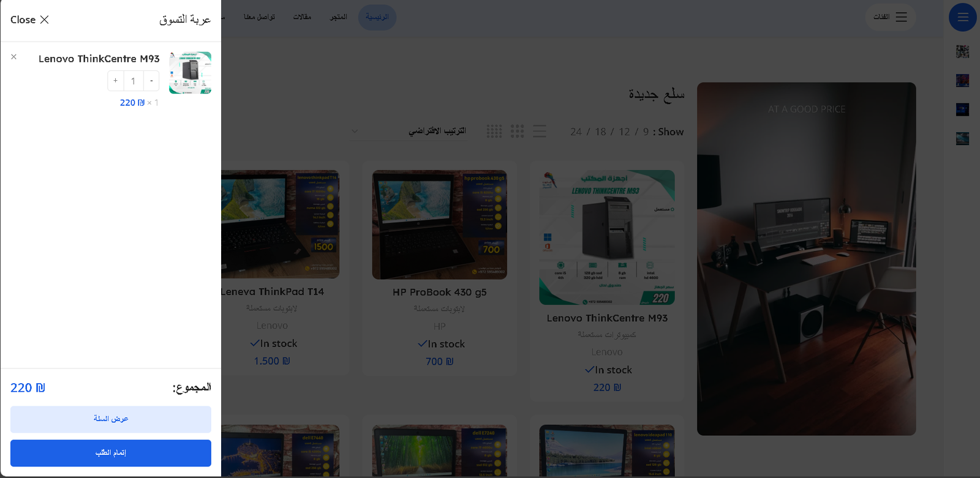Open Lenovo ThinkCentre M93 cart thumbnail
This screenshot has width=980, height=478.
point(190,73)
